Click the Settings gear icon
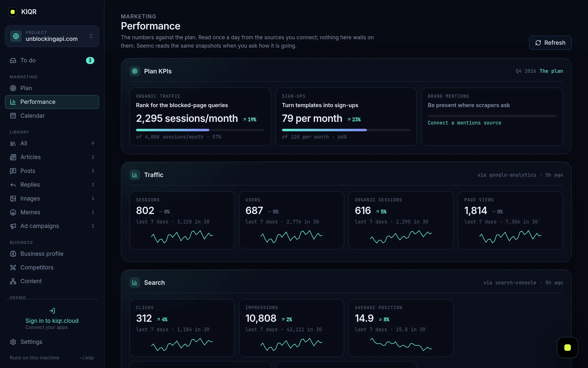The image size is (588, 368). 13,342
